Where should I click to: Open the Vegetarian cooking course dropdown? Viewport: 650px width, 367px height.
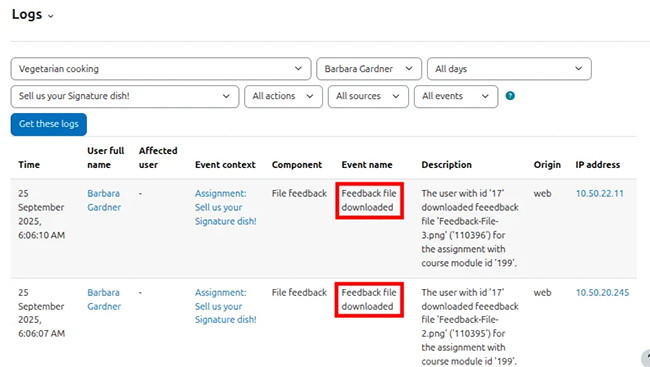click(x=161, y=69)
